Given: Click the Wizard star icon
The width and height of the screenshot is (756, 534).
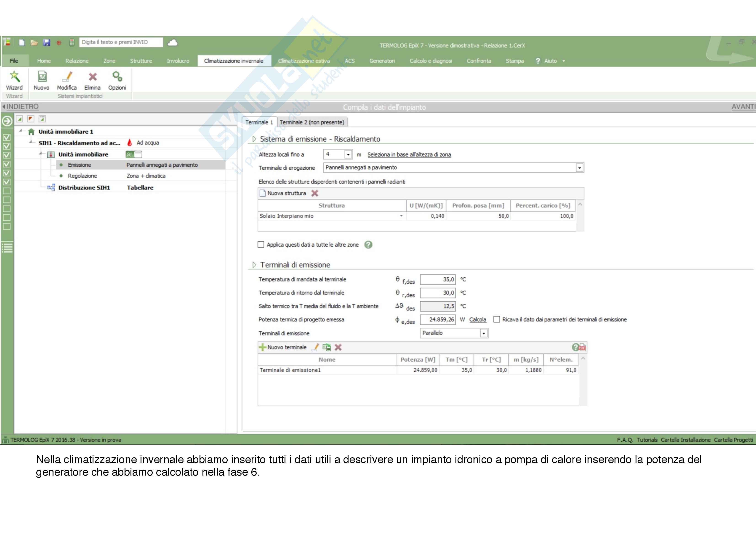Looking at the screenshot, I should click(x=14, y=77).
